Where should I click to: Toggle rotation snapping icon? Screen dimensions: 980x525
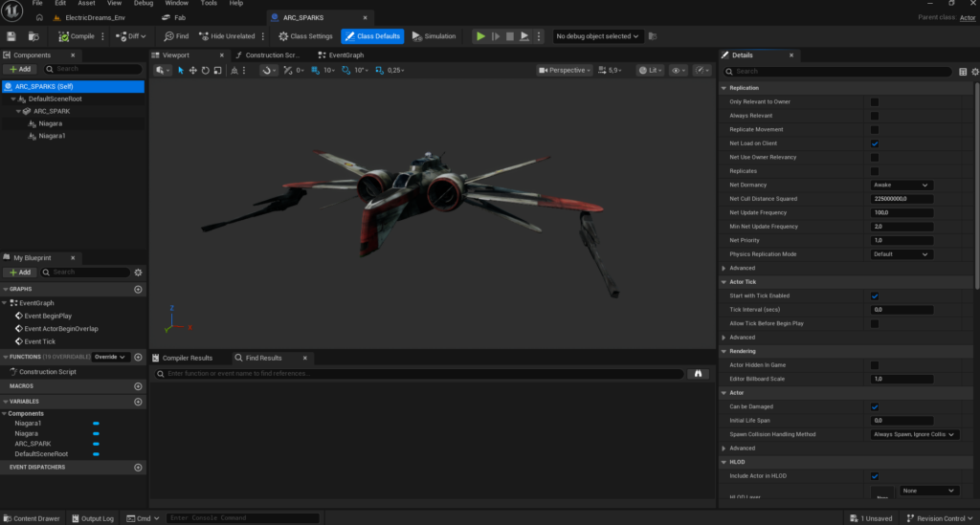[346, 71]
